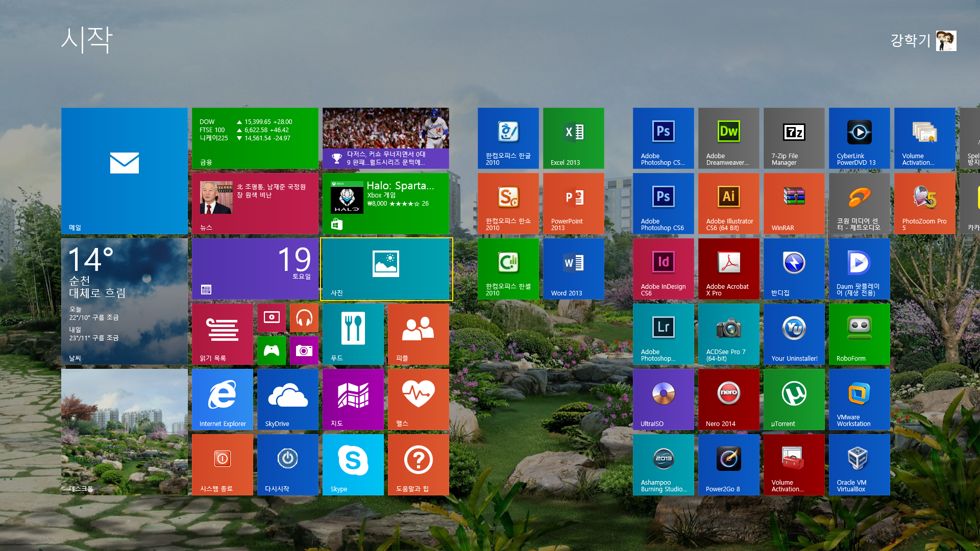Image resolution: width=980 pixels, height=551 pixels.
Task: Open the small red Video tile
Action: (x=272, y=318)
